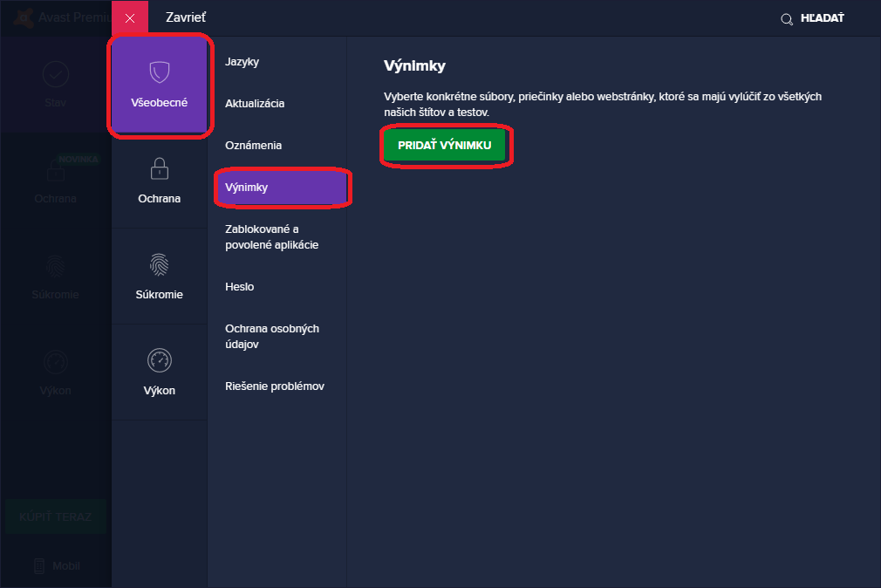Image resolution: width=881 pixels, height=588 pixels.
Task: Open the Ochrana lock icon section
Action: coord(159,168)
